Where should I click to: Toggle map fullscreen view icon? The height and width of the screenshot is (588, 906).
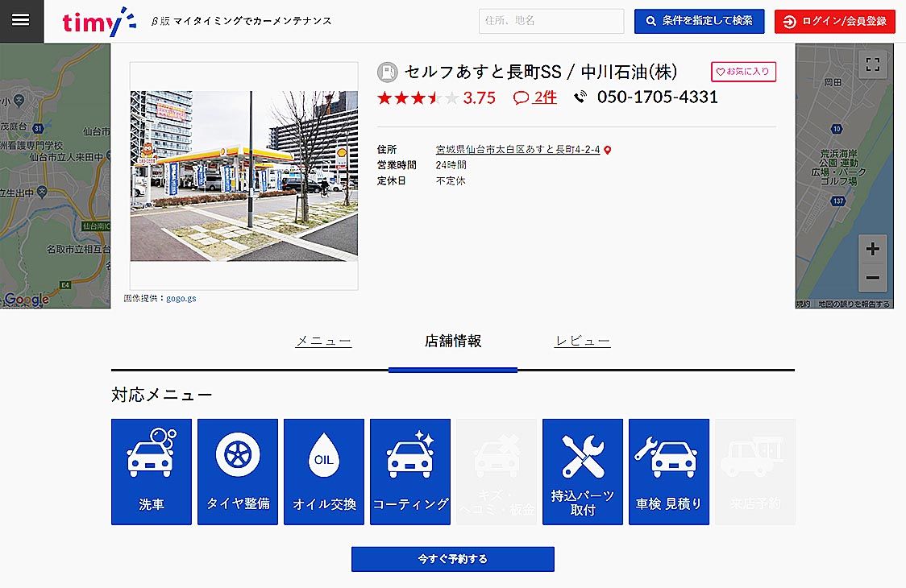[x=872, y=65]
